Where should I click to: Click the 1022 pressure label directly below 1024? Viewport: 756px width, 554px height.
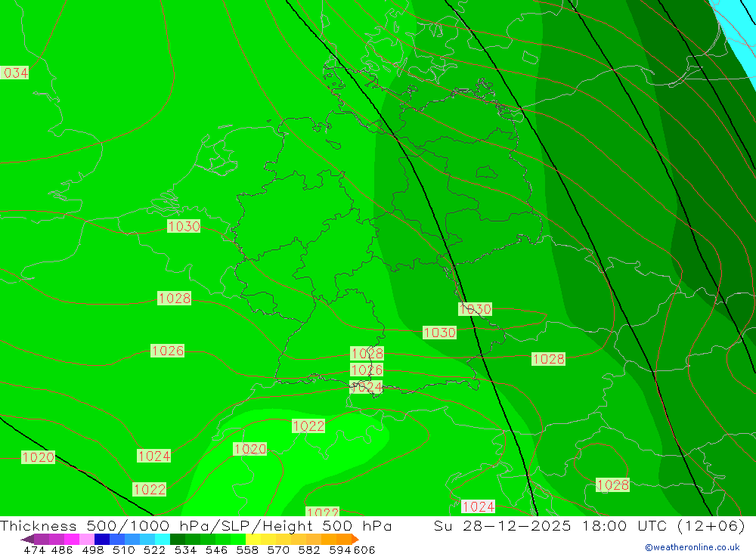click(x=150, y=490)
